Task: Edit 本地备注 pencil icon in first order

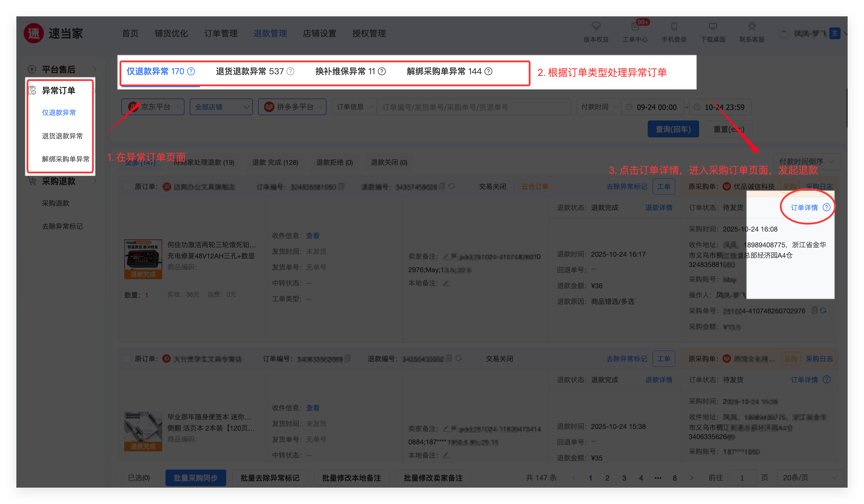Action: [446, 283]
